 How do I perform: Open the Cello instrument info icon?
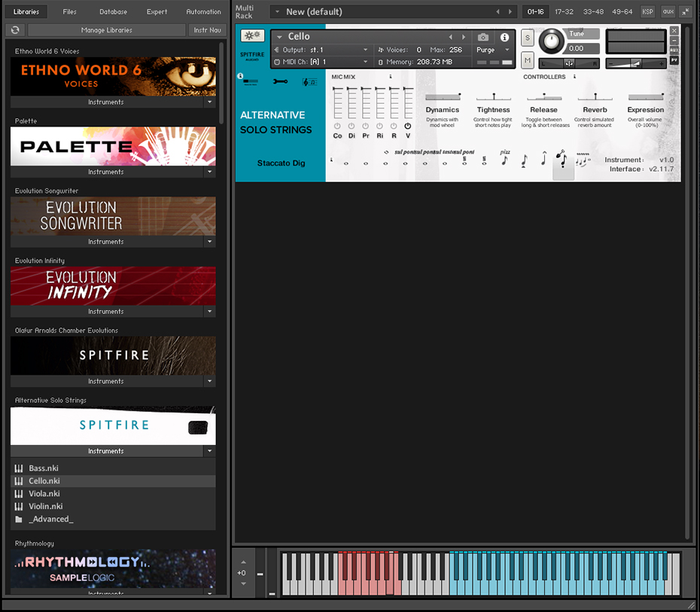tap(504, 37)
